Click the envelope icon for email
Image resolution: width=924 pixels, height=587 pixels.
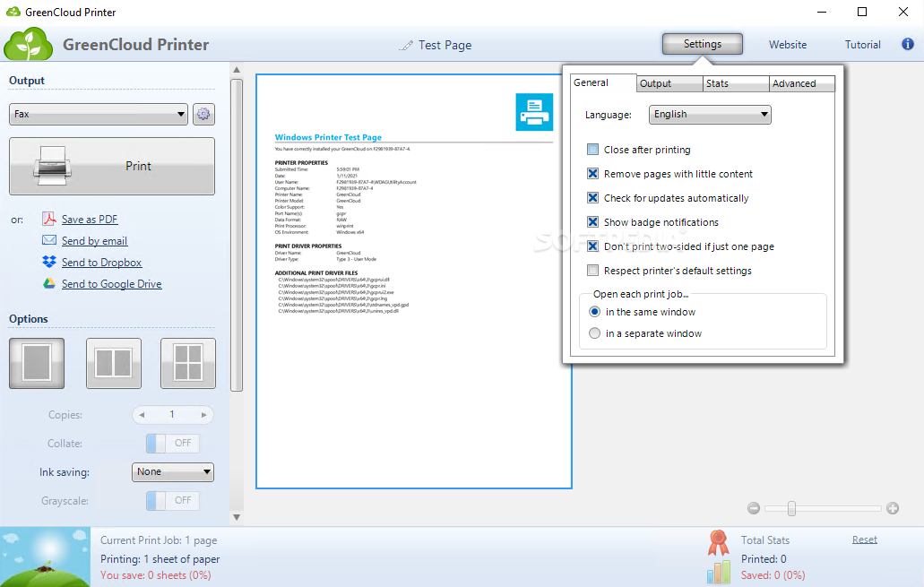tap(49, 240)
